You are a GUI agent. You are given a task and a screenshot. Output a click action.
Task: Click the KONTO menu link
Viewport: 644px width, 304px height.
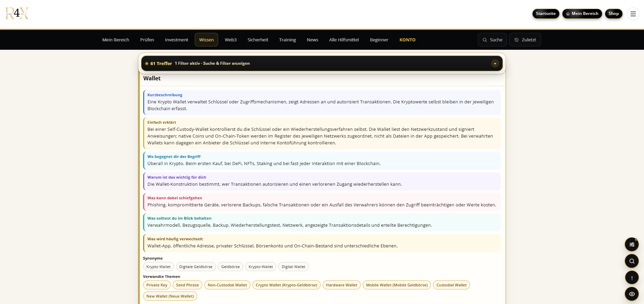point(407,40)
